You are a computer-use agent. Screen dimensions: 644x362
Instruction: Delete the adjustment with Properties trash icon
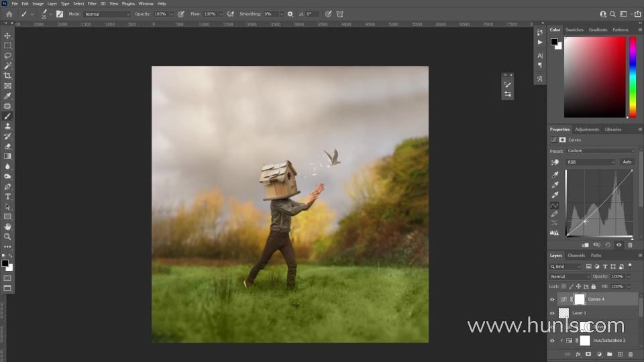630,245
